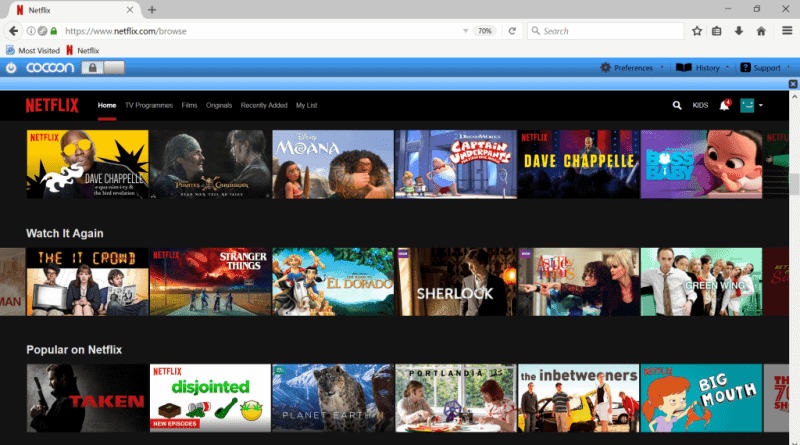Viewport: 800px width, 445px height.
Task: Open the Netflix notifications bell
Action: 724,106
